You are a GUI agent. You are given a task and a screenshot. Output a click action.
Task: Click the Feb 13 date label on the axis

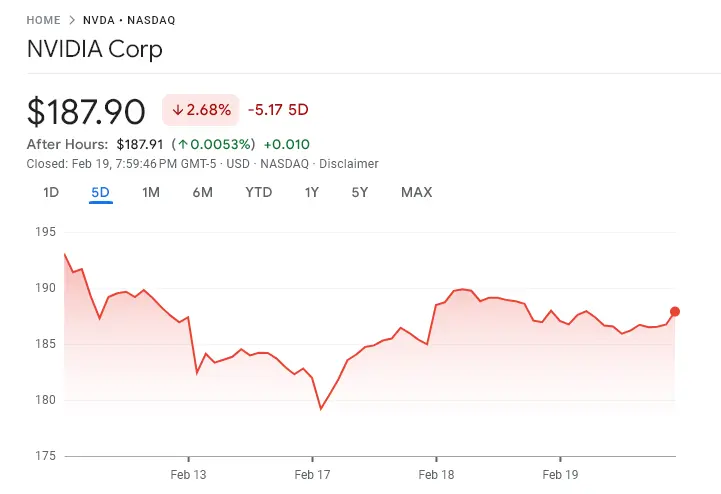[188, 475]
